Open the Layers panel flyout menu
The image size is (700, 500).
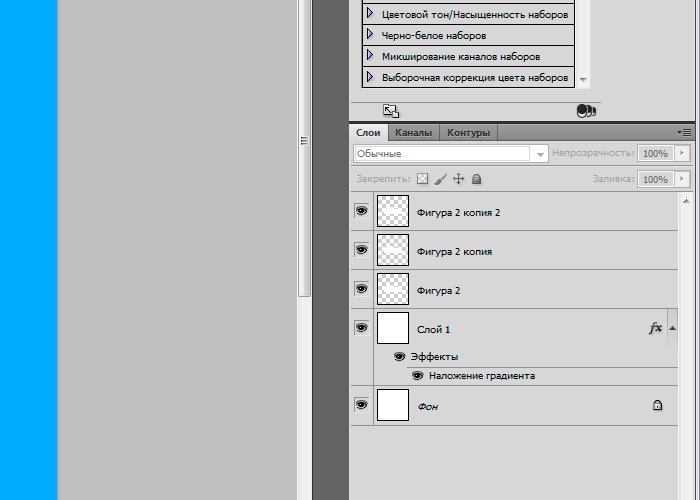684,133
